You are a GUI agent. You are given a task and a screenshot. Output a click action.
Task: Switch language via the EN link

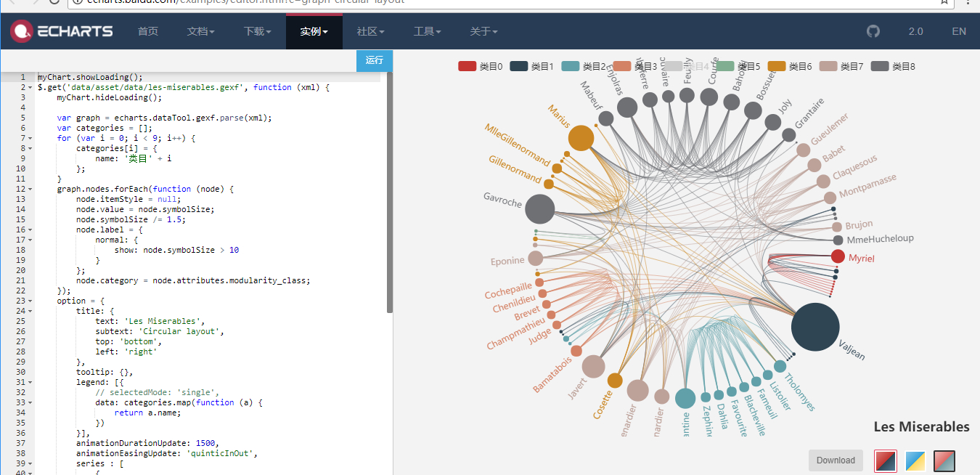(959, 31)
